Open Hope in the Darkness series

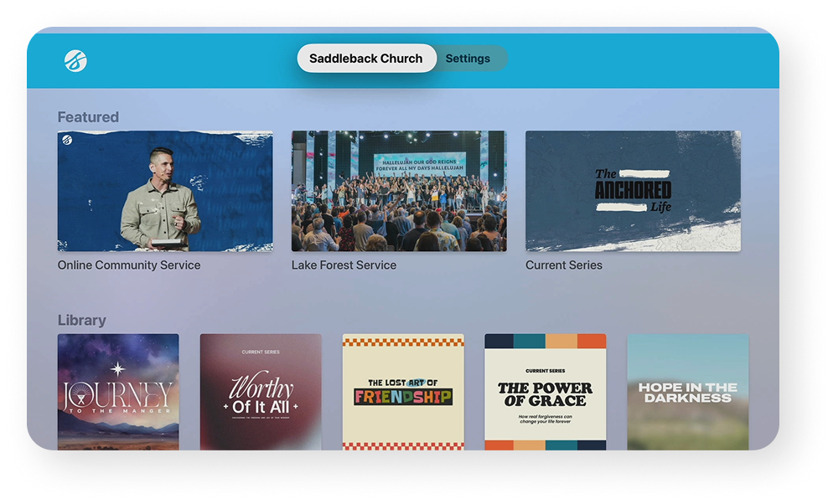[687, 392]
